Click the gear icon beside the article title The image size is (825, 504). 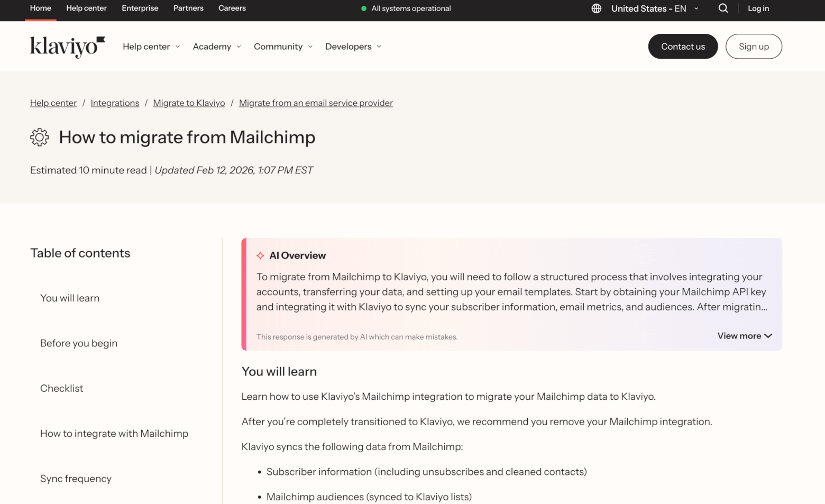point(39,137)
